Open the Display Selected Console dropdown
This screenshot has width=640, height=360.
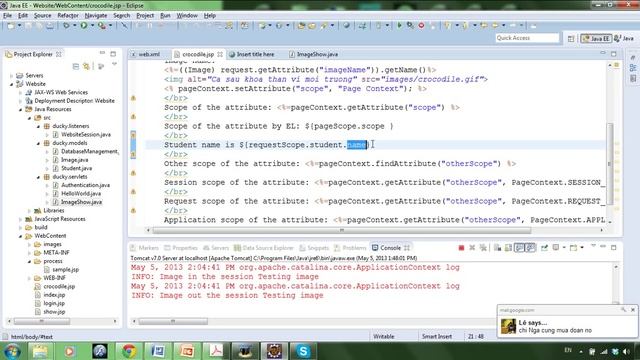click(564, 248)
